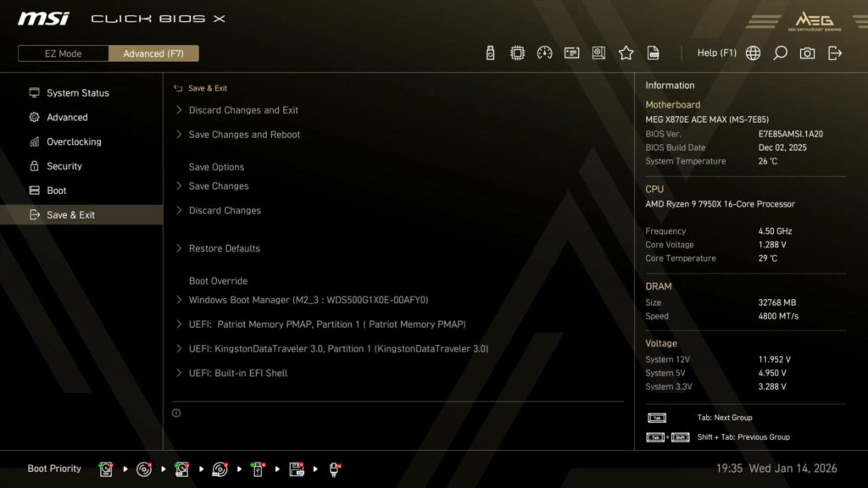Click the Boot Override heading

[x=218, y=281]
